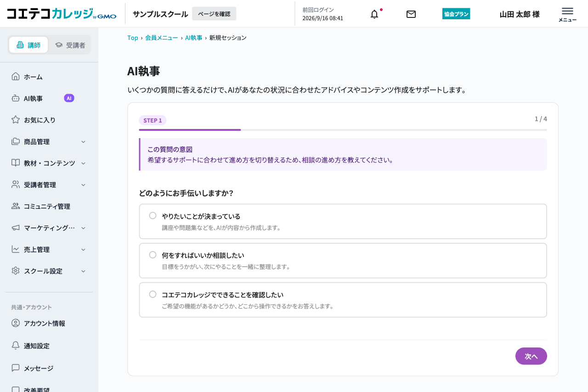
Task: Click the ページを確認 button
Action: (214, 14)
